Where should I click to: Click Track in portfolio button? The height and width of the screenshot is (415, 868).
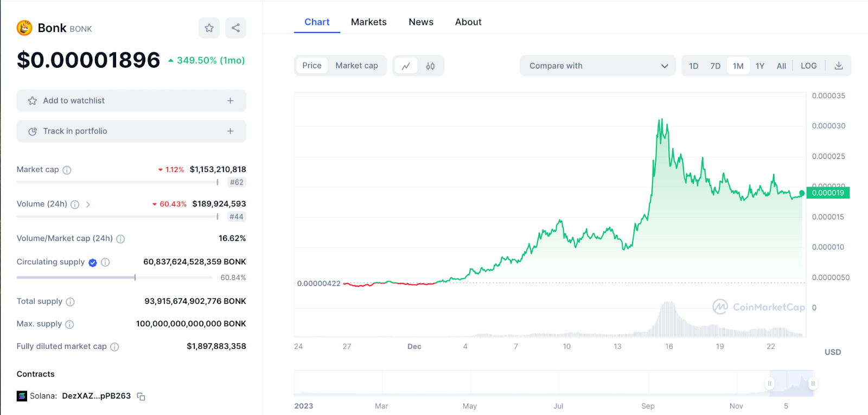click(x=131, y=131)
